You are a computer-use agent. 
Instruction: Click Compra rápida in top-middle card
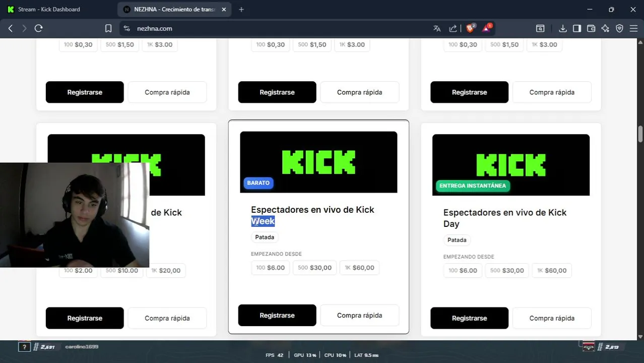pos(360,92)
